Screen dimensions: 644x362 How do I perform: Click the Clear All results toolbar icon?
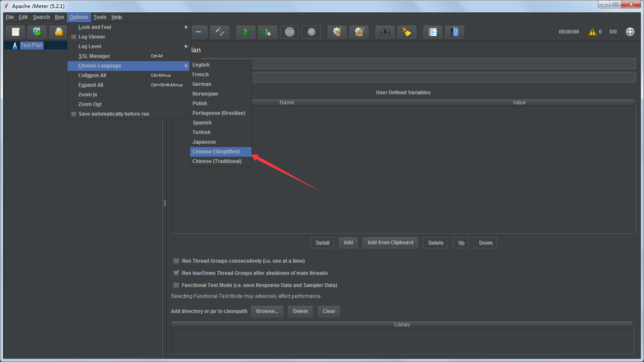click(359, 32)
